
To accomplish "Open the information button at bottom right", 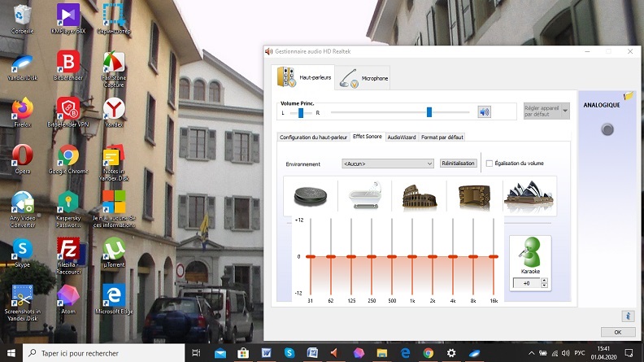I will pos(628,316).
